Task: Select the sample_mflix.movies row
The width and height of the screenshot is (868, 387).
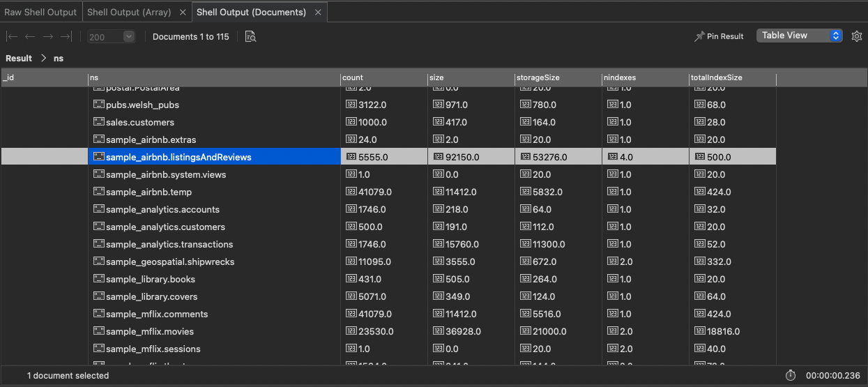Action: tap(150, 331)
